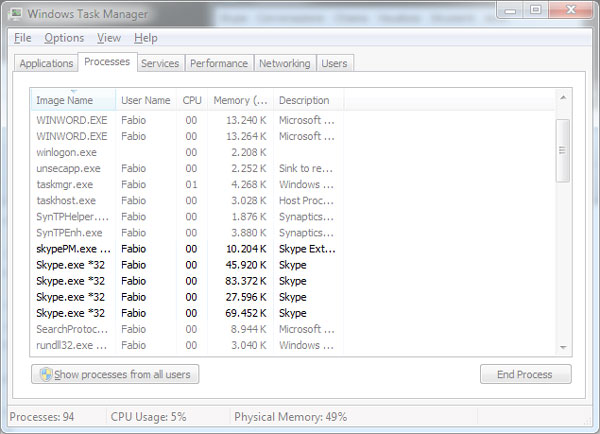The height and width of the screenshot is (434, 600).
Task: Select the winlogon.exe process
Action: pos(187,152)
